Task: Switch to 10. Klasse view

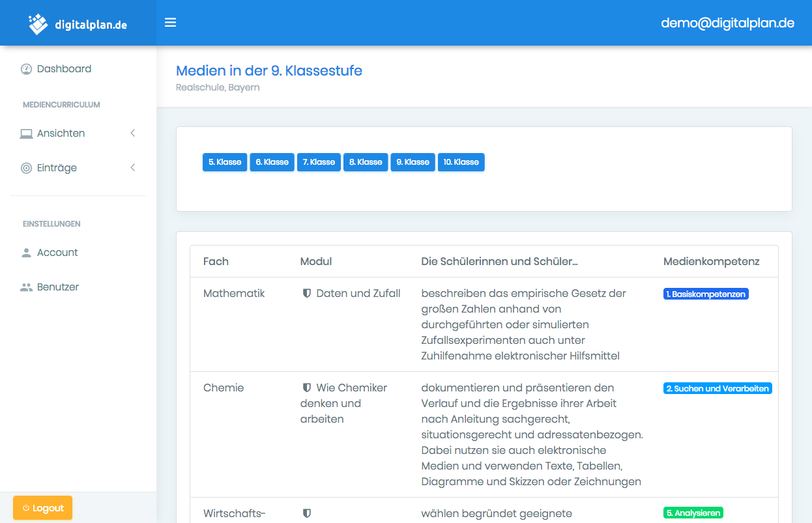Action: point(461,162)
